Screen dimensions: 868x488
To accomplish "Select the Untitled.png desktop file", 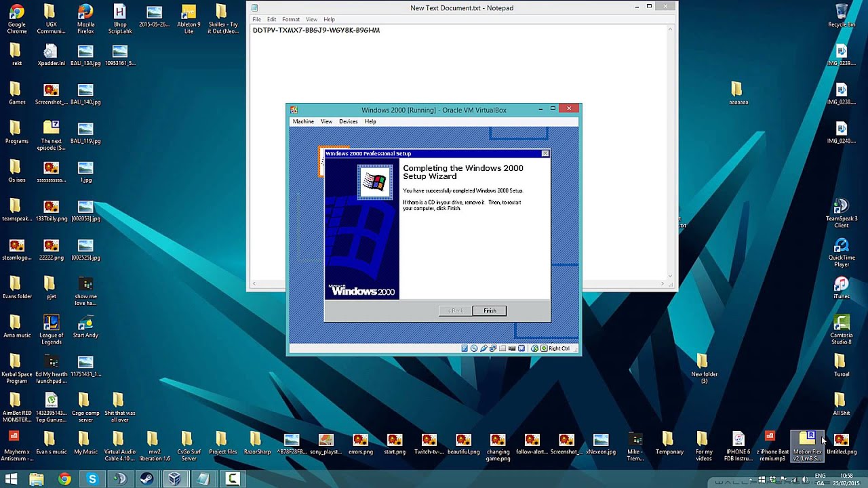I will point(842,444).
